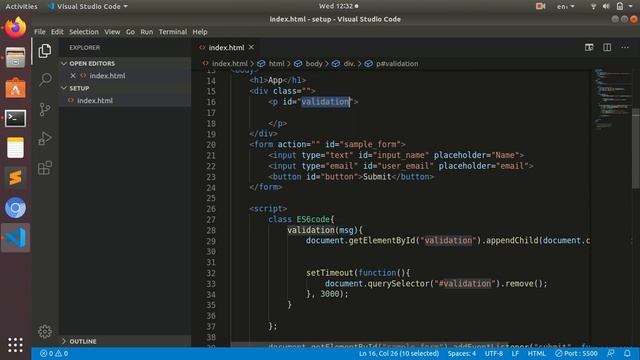Viewport: 640px width, 360px height.
Task: Click Spaces: 4 indentation setting
Action: (x=462, y=353)
